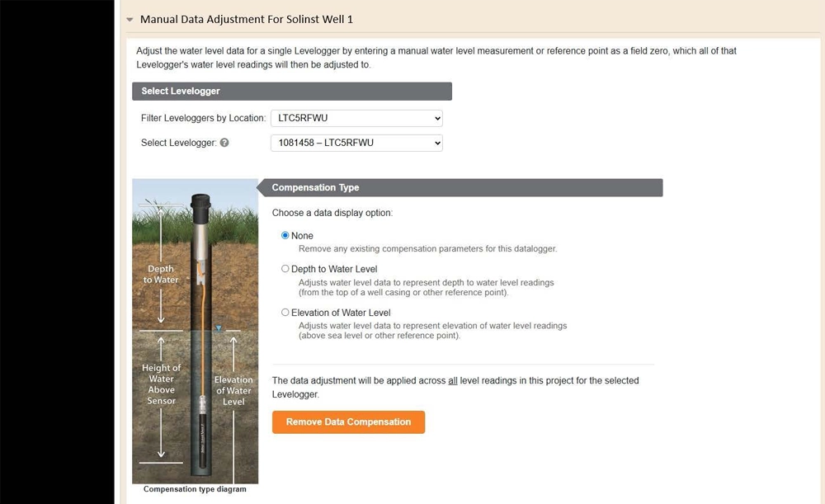Click the Manual Data Adjustment For Solinst Well 1 title
This screenshot has height=504, width=825.
click(x=247, y=18)
